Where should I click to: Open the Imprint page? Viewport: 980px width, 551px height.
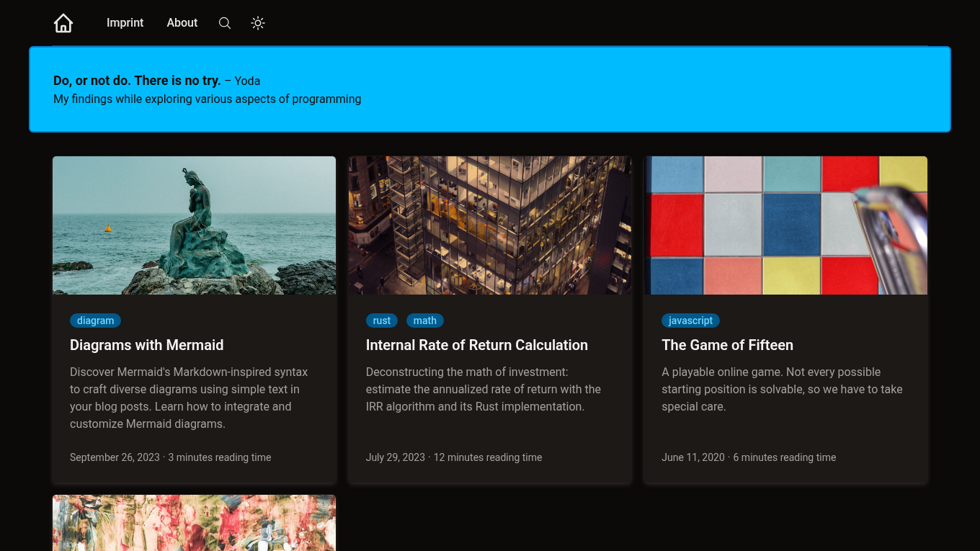point(125,22)
